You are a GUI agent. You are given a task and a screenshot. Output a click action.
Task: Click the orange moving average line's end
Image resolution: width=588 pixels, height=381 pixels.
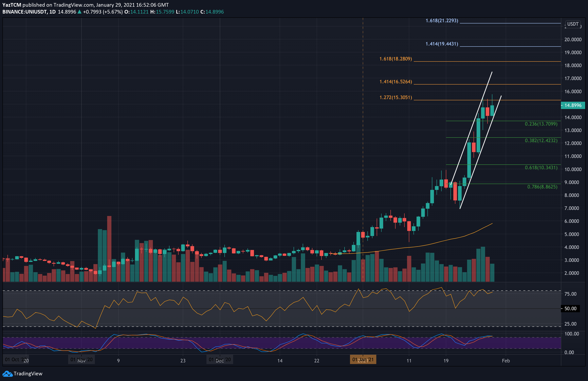point(492,224)
